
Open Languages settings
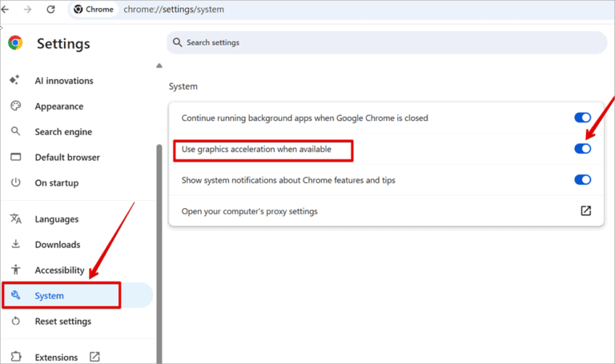57,219
